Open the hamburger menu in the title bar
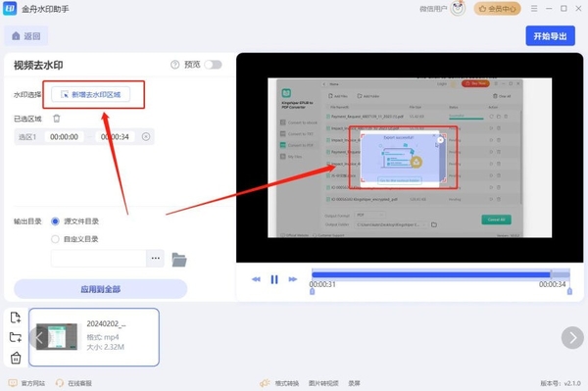Screen dimensions: 588x391 point(534,8)
